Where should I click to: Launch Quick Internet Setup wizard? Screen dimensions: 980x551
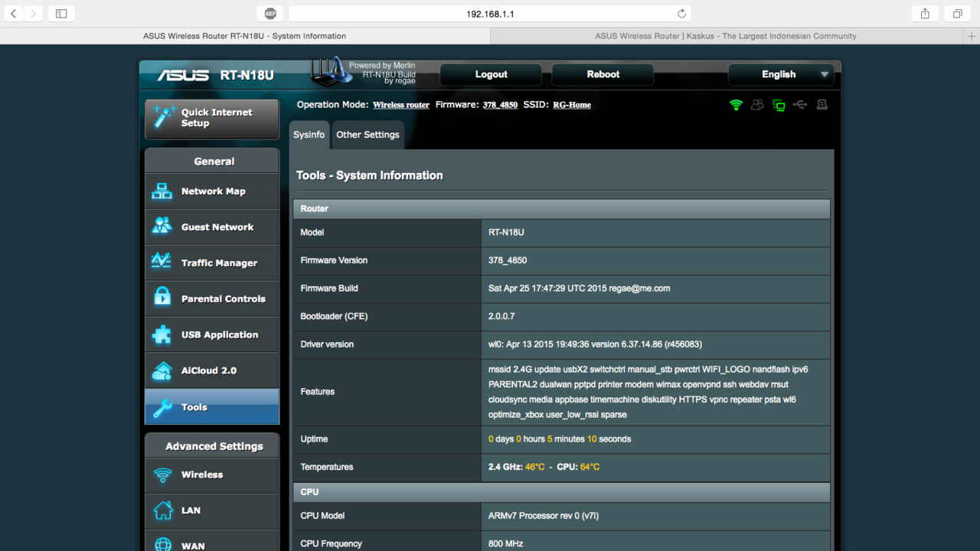(x=212, y=118)
